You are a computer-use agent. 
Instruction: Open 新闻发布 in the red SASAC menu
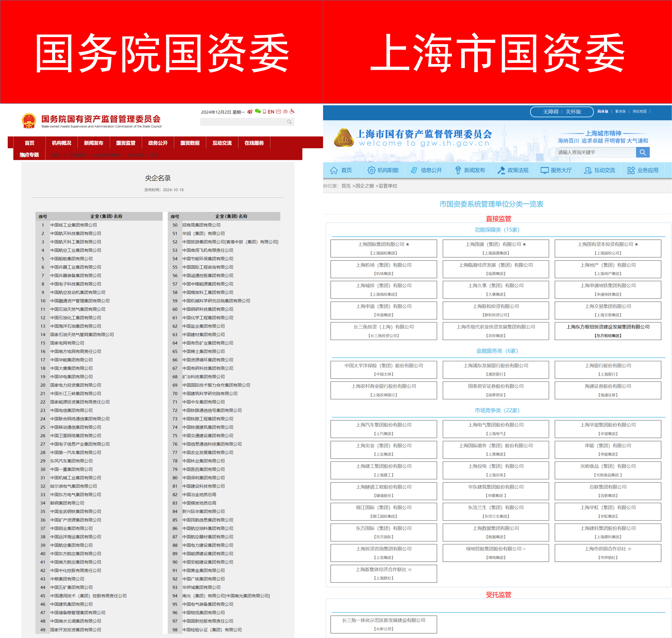[x=93, y=143]
